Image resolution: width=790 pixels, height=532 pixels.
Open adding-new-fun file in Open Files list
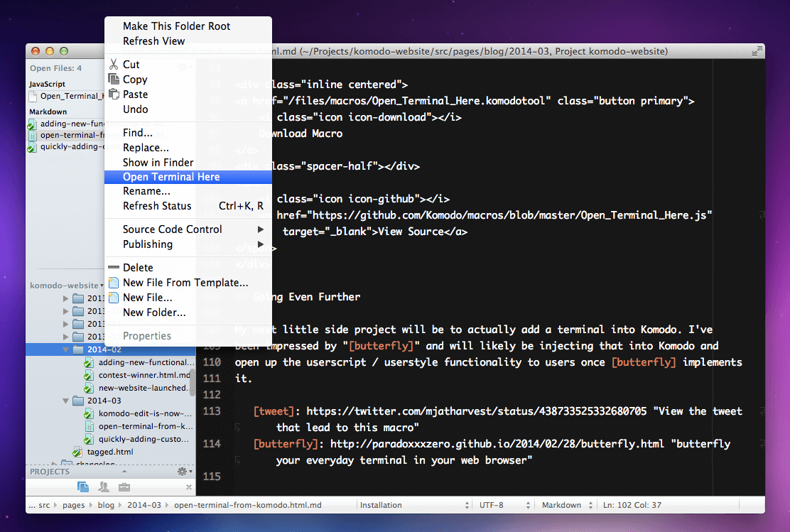[67, 124]
